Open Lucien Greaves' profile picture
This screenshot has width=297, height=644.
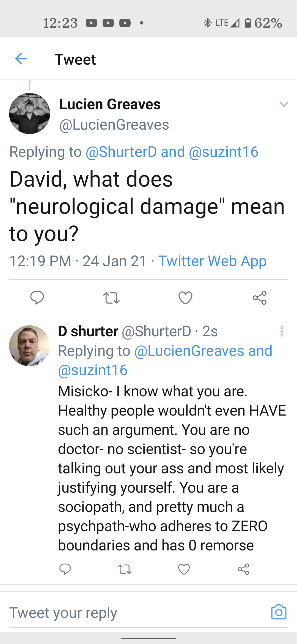29,114
